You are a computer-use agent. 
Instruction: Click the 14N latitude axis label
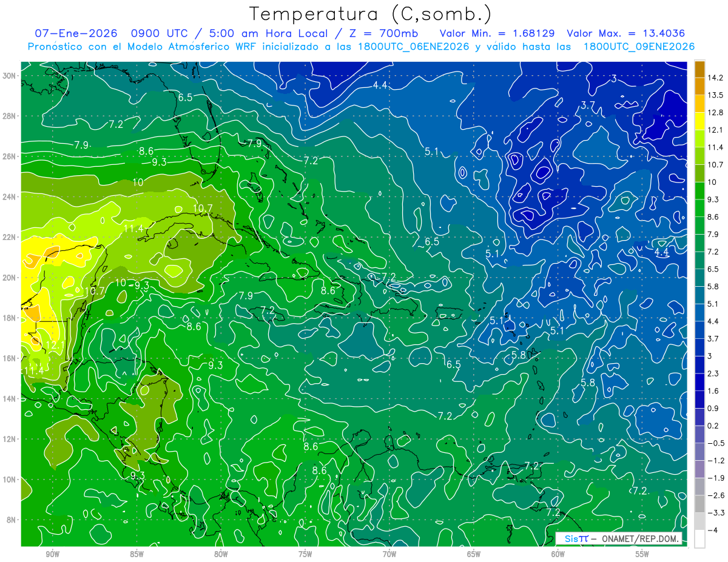[x=10, y=399]
